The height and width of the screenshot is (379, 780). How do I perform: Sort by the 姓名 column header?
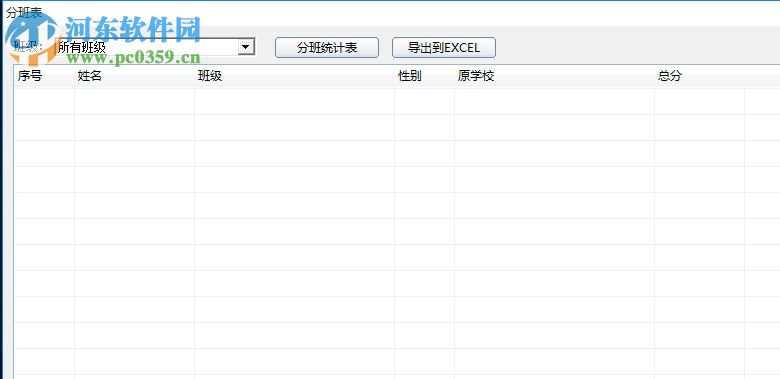point(134,77)
